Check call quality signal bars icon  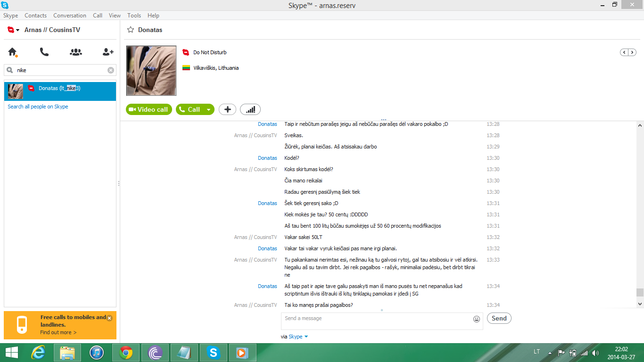[250, 109]
